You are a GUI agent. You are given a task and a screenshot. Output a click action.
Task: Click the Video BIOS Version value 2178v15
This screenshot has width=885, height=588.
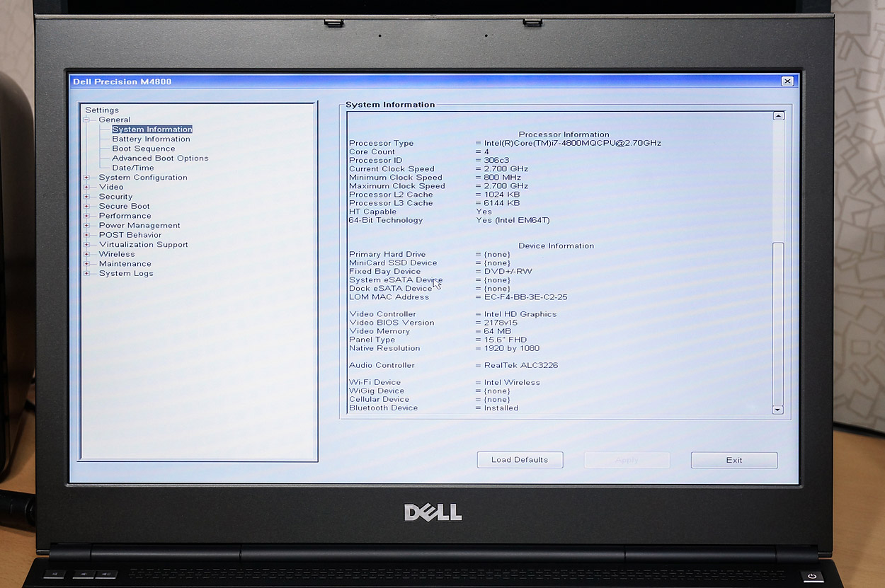click(501, 323)
